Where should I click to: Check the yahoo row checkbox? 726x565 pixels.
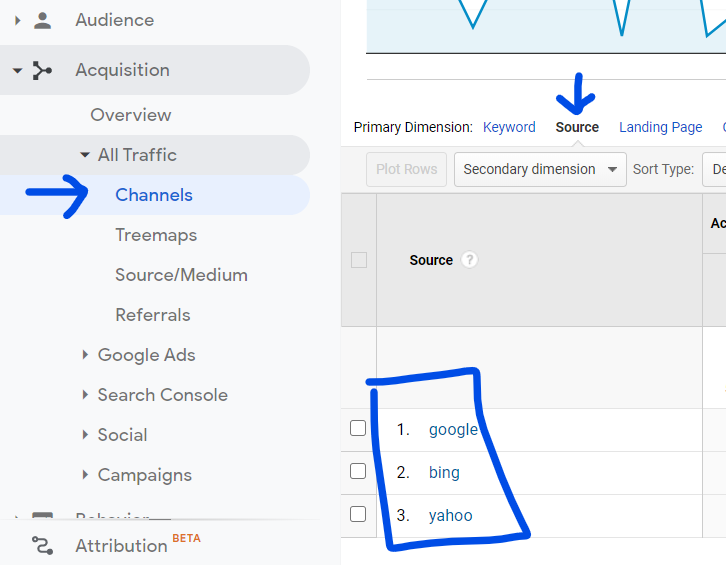point(358,514)
